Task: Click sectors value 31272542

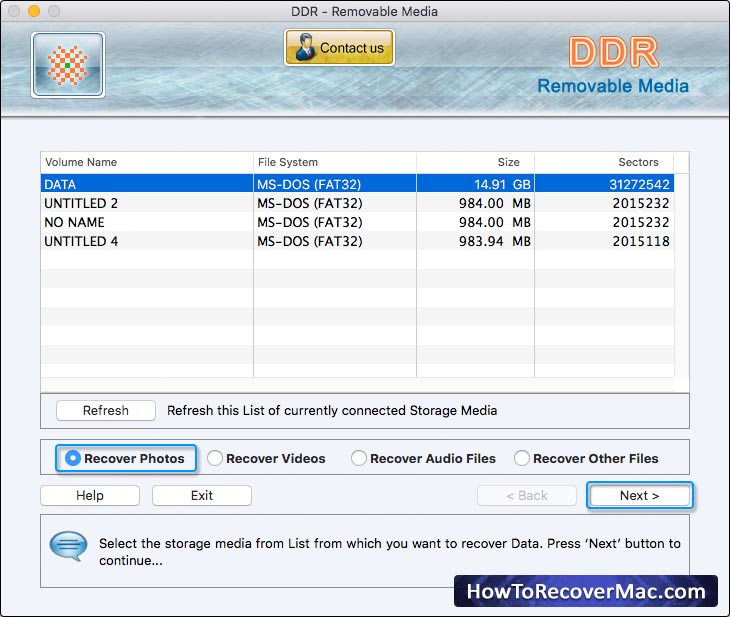Action: (x=604, y=184)
